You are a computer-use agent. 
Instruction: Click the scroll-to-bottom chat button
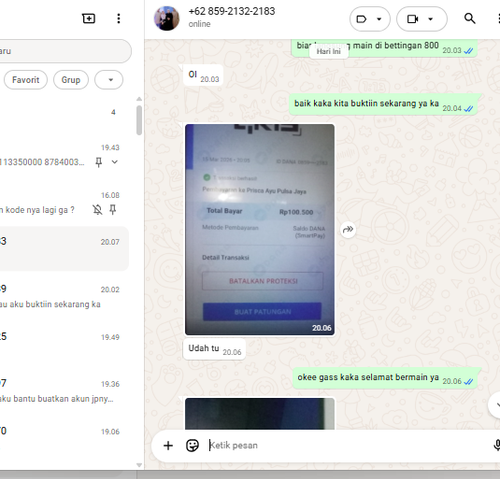[x=495, y=405]
